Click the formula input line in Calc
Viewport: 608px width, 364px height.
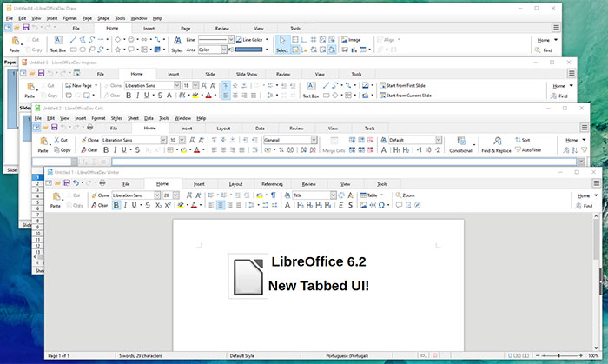(344, 162)
